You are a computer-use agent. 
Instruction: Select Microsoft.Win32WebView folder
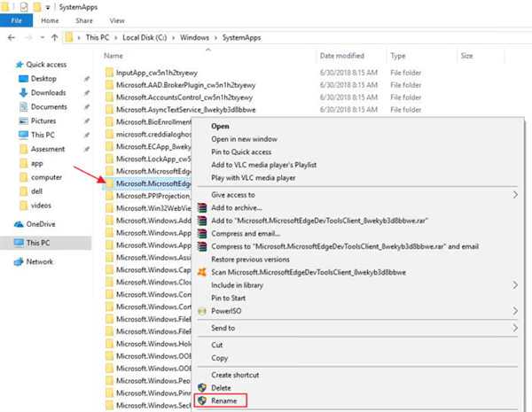pyautogui.click(x=153, y=208)
